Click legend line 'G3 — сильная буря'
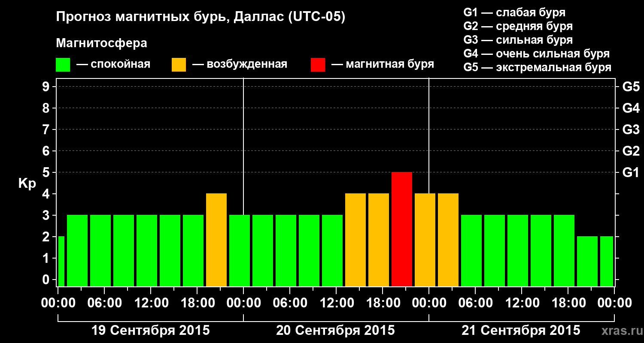This screenshot has height=343, width=644. [x=518, y=40]
